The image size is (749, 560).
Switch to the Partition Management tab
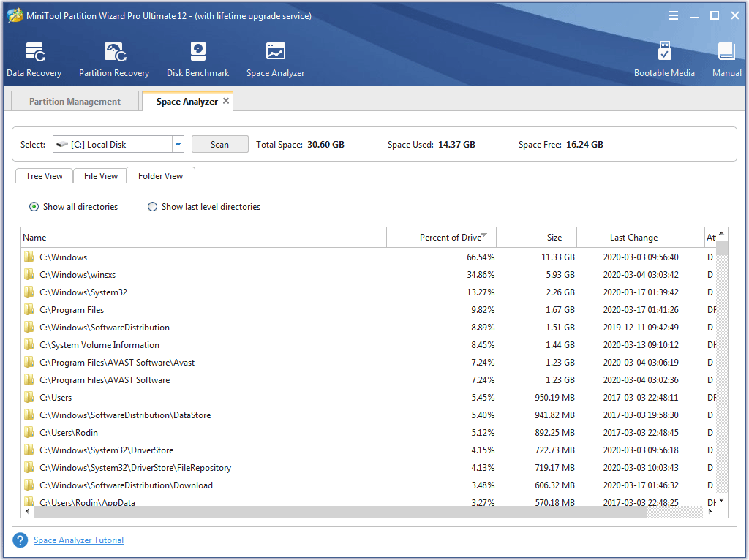coord(74,100)
